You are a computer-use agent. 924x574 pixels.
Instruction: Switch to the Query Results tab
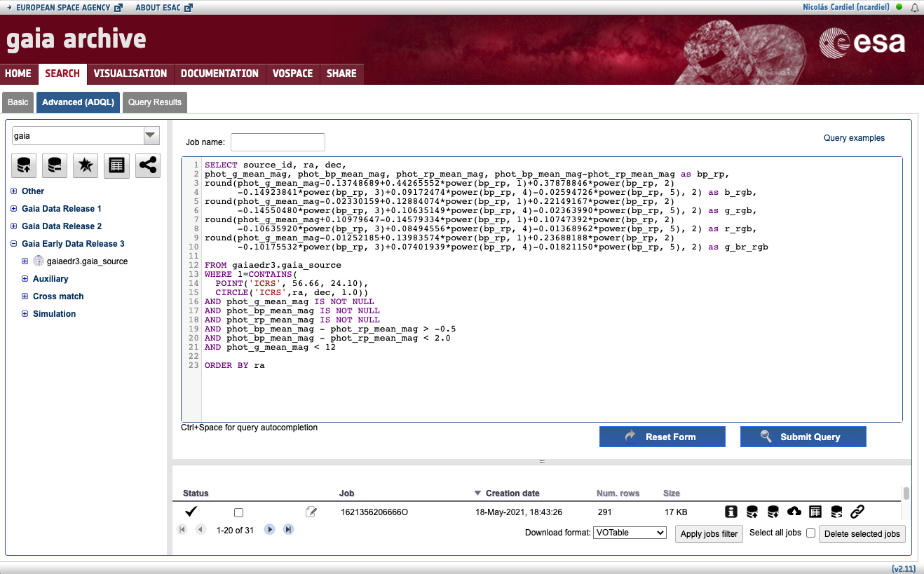click(x=155, y=102)
